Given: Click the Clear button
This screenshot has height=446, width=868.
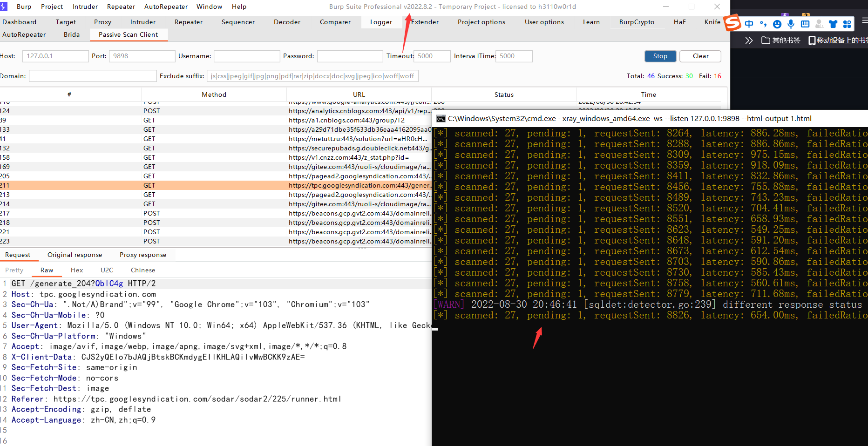Looking at the screenshot, I should coord(700,56).
